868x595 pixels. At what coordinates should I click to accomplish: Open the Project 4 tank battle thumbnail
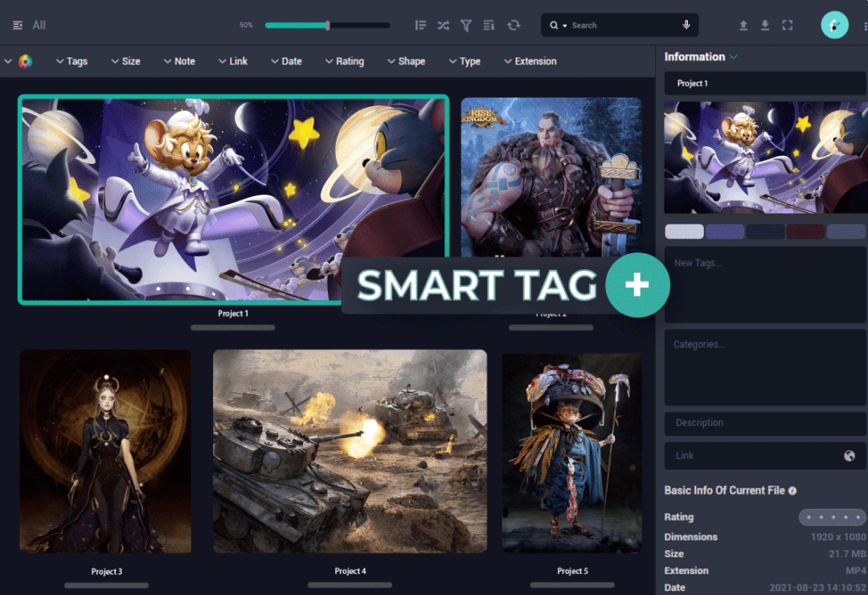pyautogui.click(x=350, y=451)
